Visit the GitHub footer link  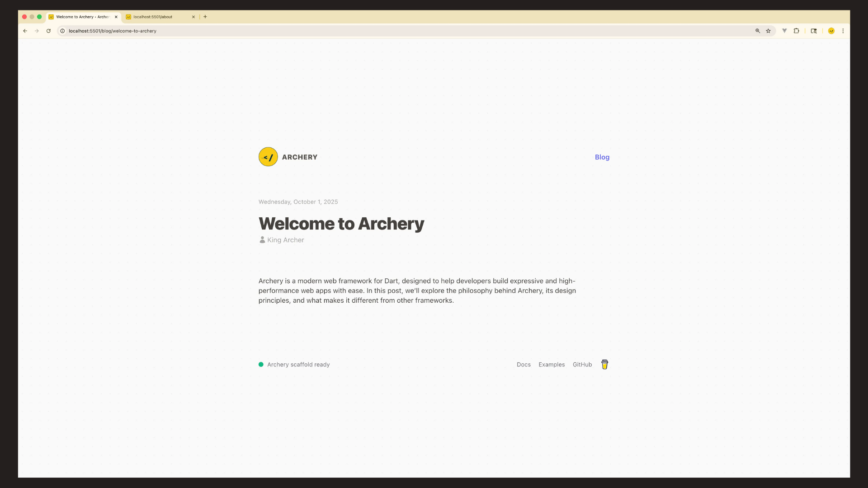click(x=582, y=365)
